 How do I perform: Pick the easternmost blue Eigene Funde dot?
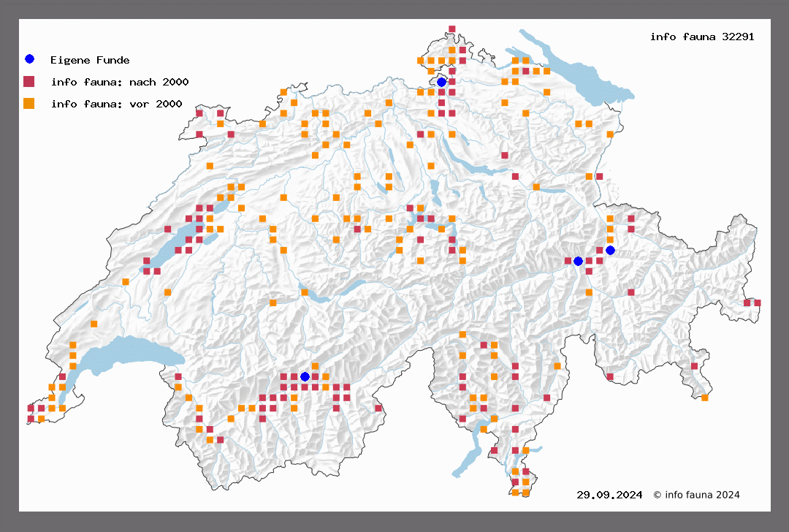[x=610, y=250]
